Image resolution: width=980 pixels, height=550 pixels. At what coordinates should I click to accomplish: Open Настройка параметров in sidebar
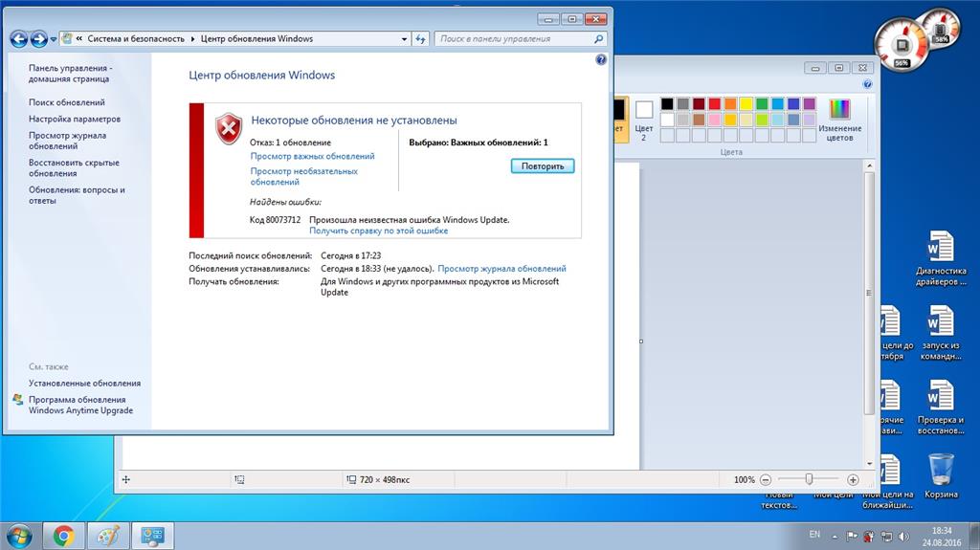(75, 119)
